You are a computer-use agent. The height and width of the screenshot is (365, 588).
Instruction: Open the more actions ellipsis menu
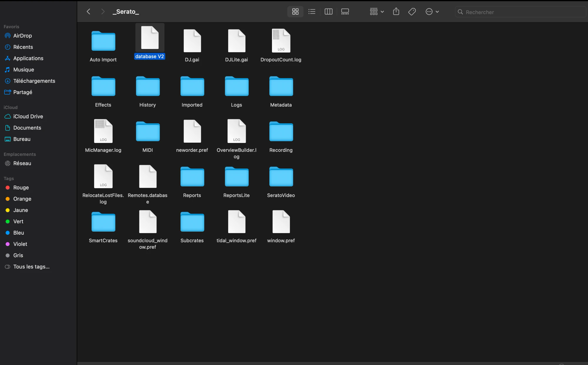[432, 11]
